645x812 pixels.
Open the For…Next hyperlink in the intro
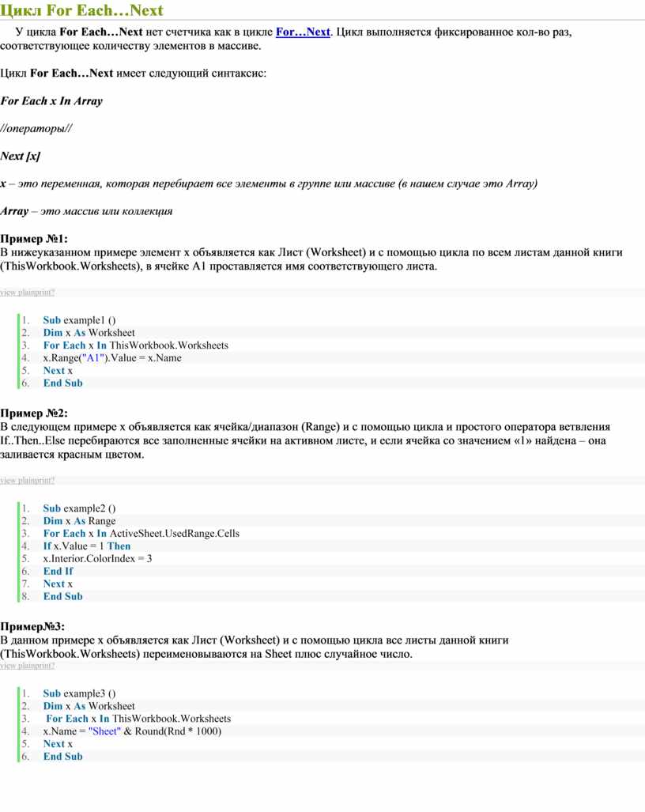(x=303, y=32)
